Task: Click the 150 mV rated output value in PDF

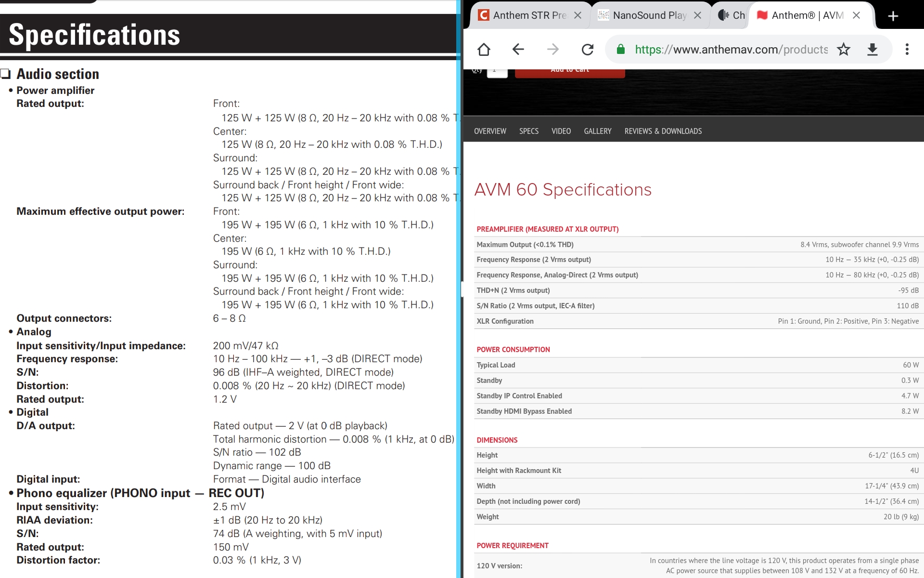Action: point(231,547)
